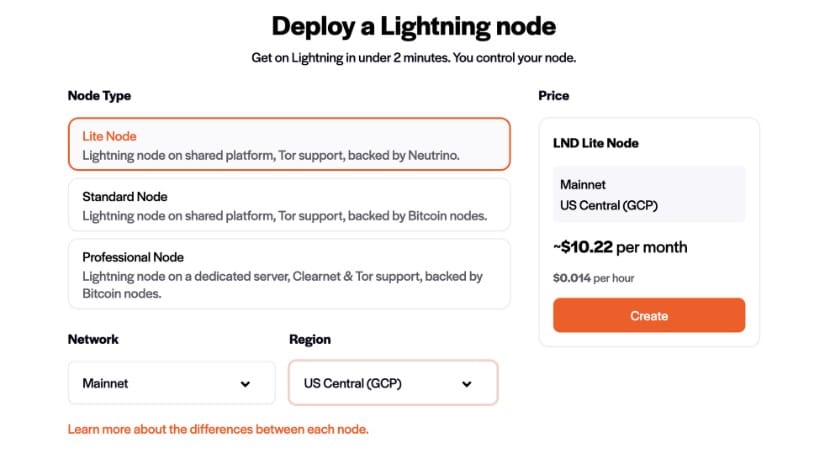Click the chevron arrow in the Network selector
The image size is (816, 455).
(246, 384)
